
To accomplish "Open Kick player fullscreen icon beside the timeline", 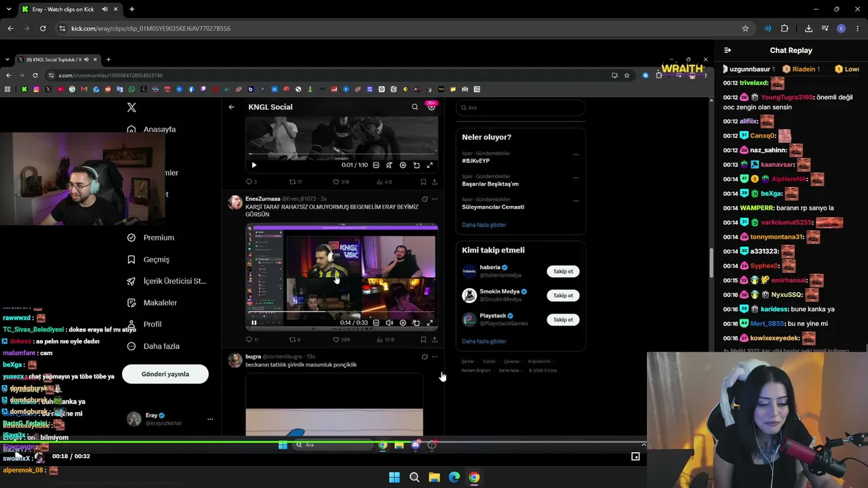I will pyautogui.click(x=635, y=457).
